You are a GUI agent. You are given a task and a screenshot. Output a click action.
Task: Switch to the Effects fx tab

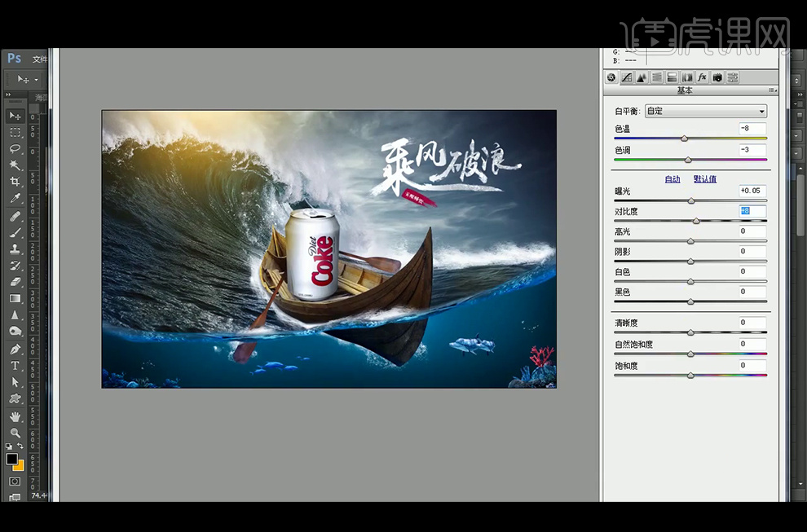pyautogui.click(x=702, y=77)
